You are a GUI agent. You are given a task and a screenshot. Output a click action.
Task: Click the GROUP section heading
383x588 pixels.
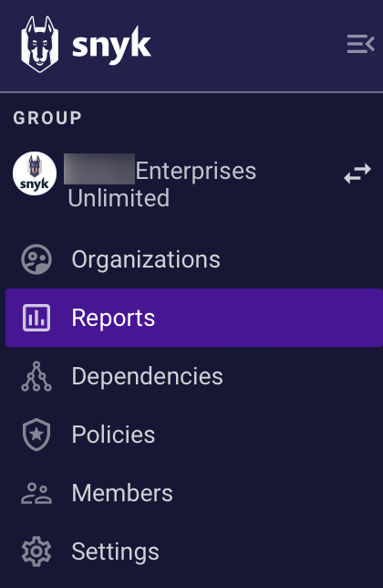[x=47, y=118]
